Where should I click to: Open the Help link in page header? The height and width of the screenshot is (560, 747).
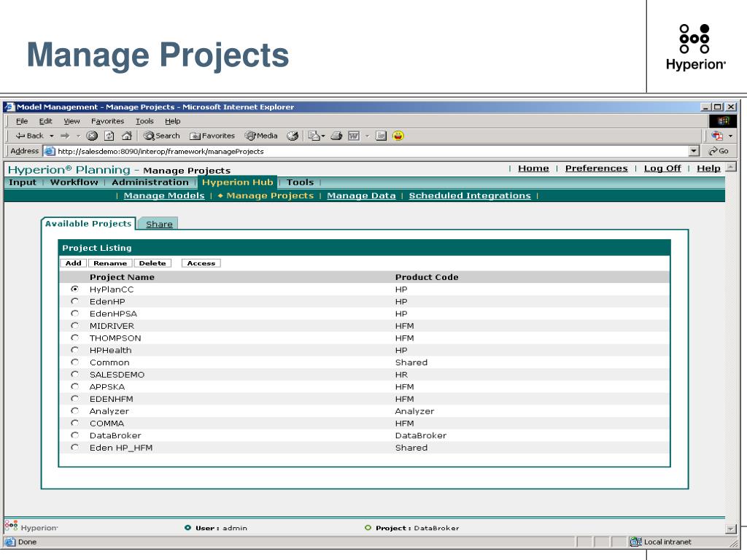[708, 168]
